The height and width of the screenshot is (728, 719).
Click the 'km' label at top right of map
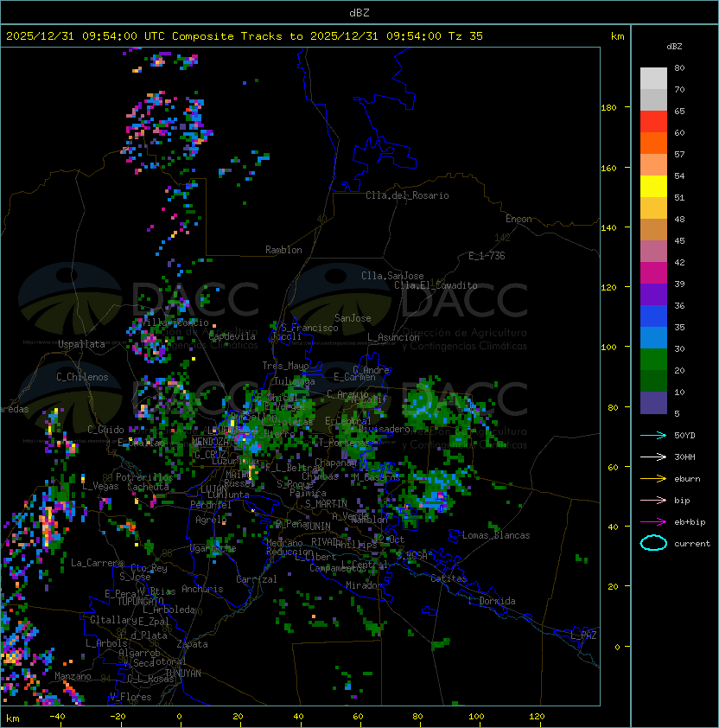pyautogui.click(x=617, y=36)
